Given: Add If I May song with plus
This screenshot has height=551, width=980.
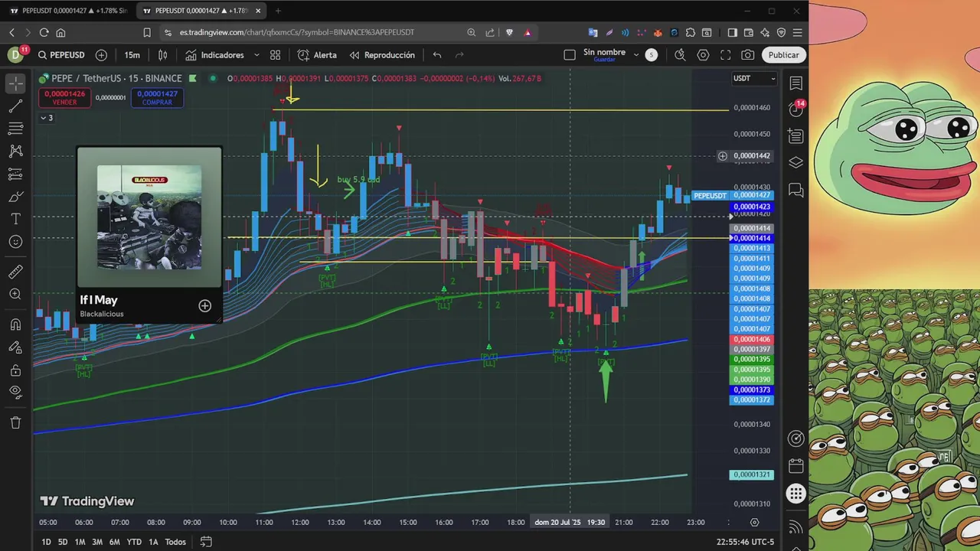Looking at the screenshot, I should [204, 306].
